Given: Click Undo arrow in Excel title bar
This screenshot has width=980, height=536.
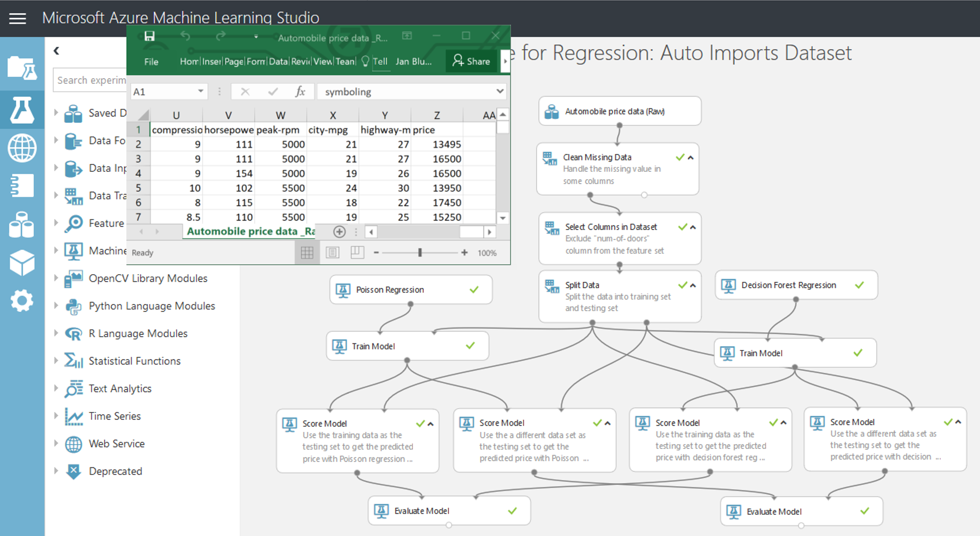Looking at the screenshot, I should pos(185,36).
